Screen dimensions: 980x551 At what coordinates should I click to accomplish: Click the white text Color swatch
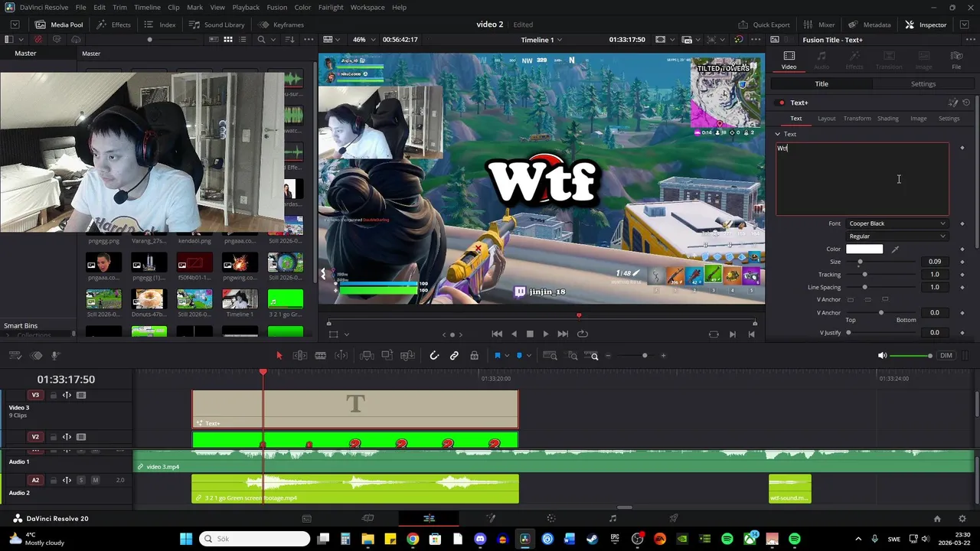point(864,249)
